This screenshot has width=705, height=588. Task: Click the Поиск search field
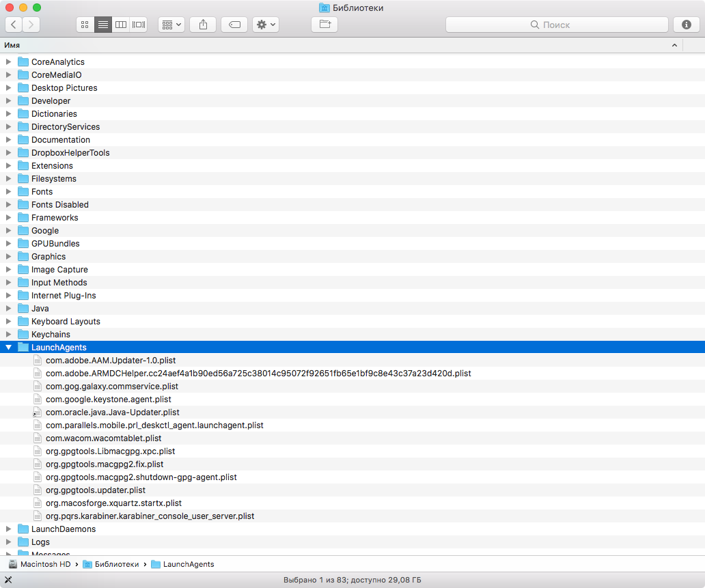(557, 25)
